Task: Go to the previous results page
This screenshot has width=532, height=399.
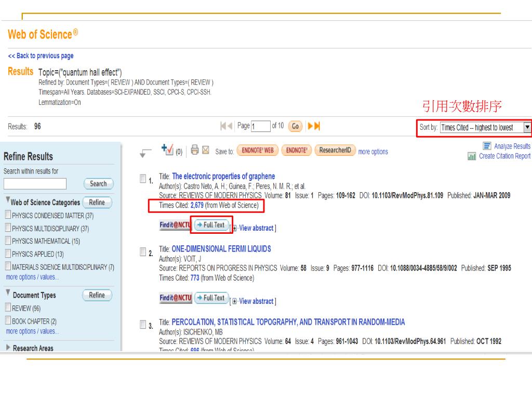Action: tap(230, 126)
